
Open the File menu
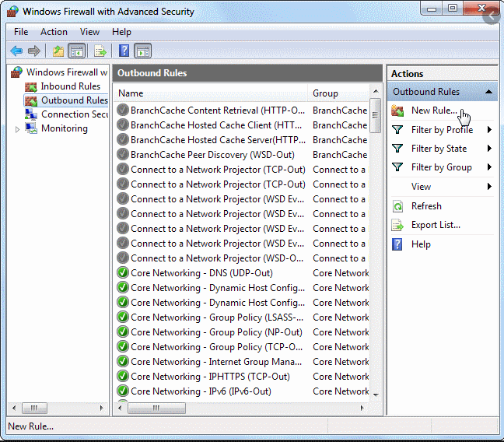pos(21,32)
